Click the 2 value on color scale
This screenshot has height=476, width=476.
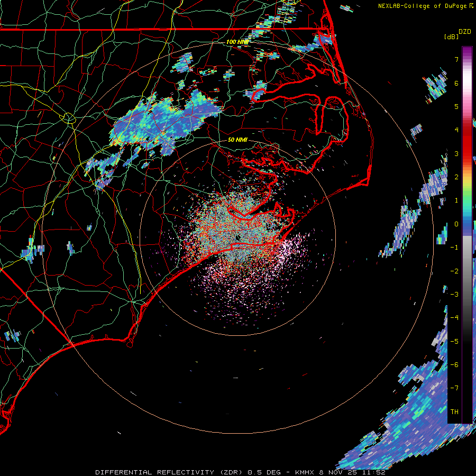coord(456,177)
